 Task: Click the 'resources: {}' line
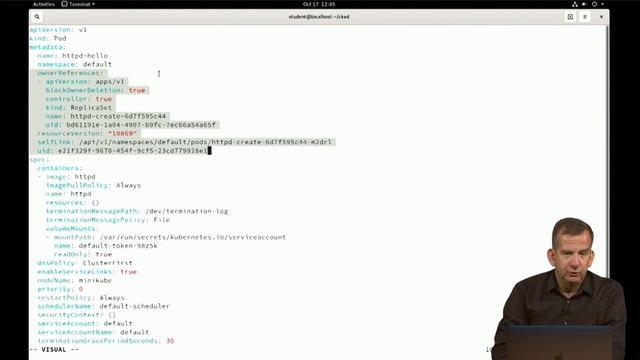pos(72,202)
